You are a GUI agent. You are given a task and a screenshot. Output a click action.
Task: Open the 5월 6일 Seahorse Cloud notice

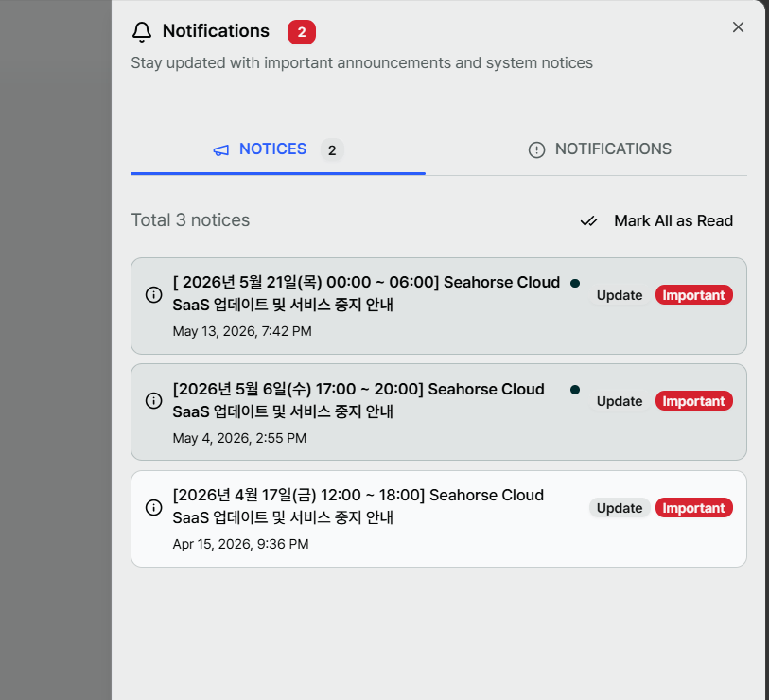(x=439, y=412)
